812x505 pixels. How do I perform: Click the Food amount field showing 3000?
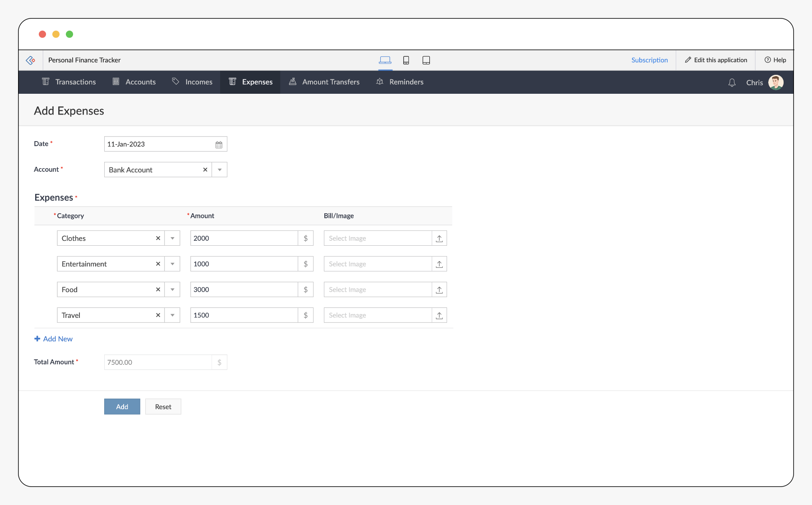click(x=244, y=290)
